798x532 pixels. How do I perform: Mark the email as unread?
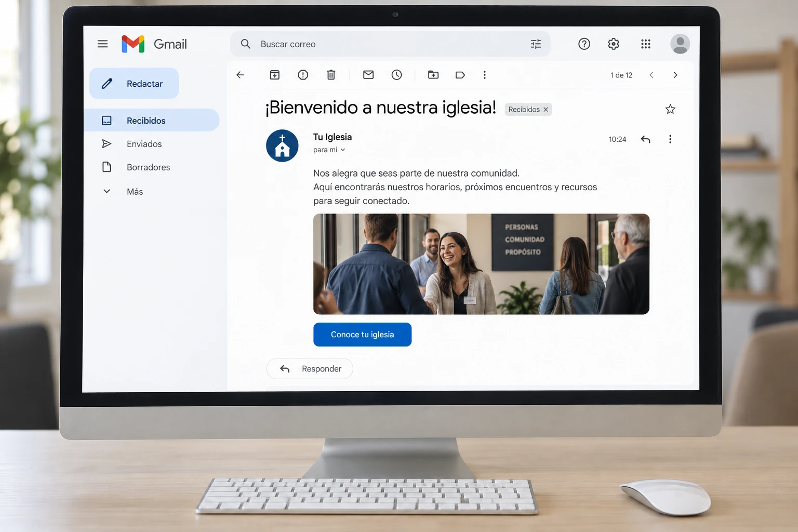pos(368,75)
